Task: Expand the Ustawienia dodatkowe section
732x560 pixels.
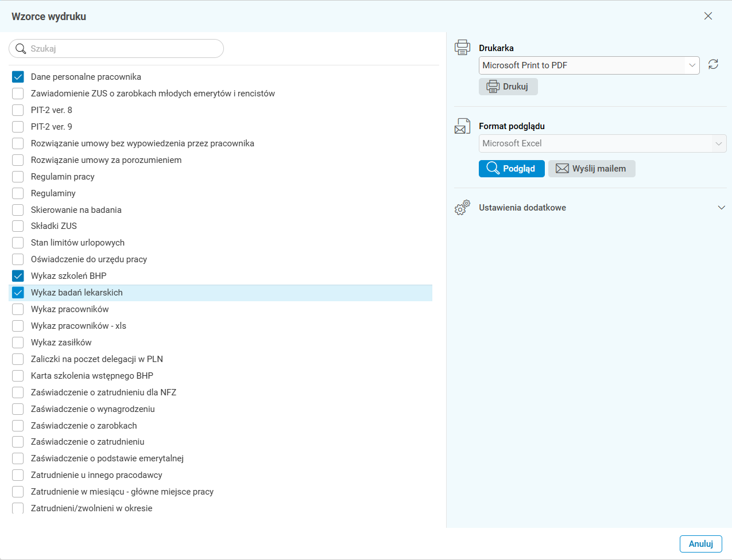Action: click(721, 208)
